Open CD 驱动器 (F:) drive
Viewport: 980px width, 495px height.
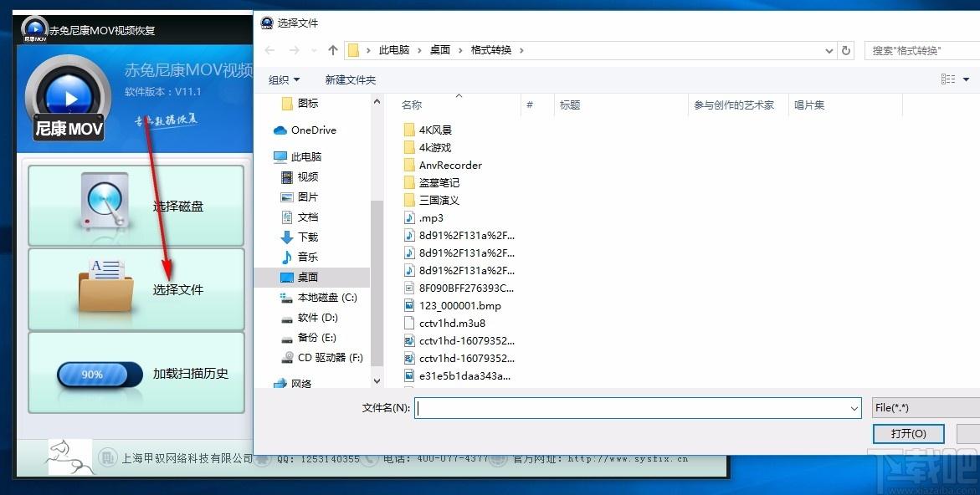[x=322, y=357]
